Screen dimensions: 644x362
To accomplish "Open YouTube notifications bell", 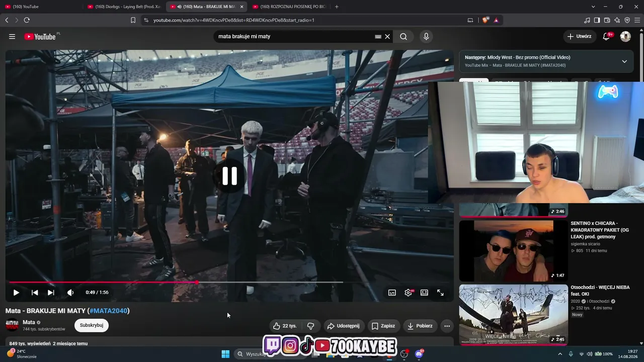I will (607, 37).
